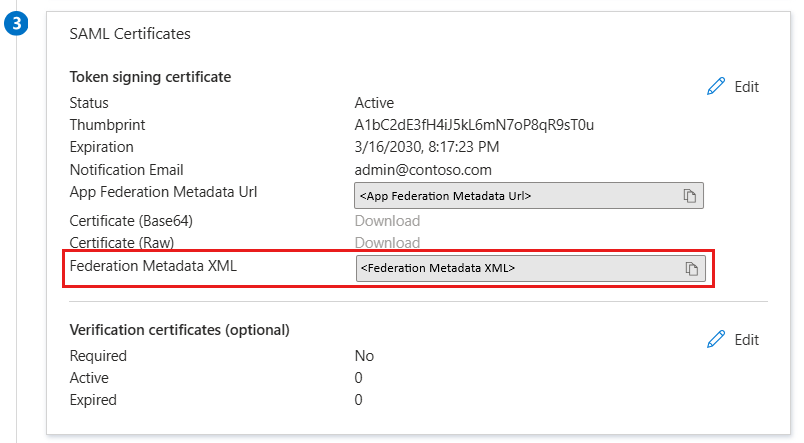Click the Certificate (Raw) label

(122, 243)
